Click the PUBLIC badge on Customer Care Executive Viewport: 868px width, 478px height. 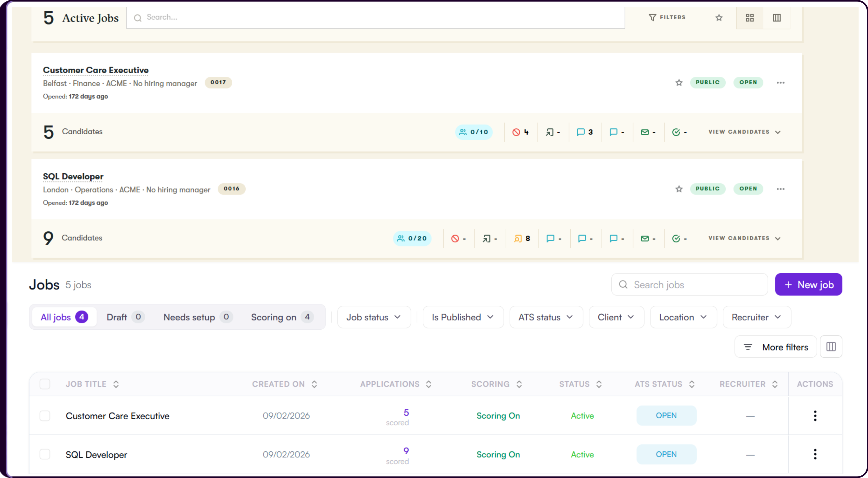pos(707,83)
